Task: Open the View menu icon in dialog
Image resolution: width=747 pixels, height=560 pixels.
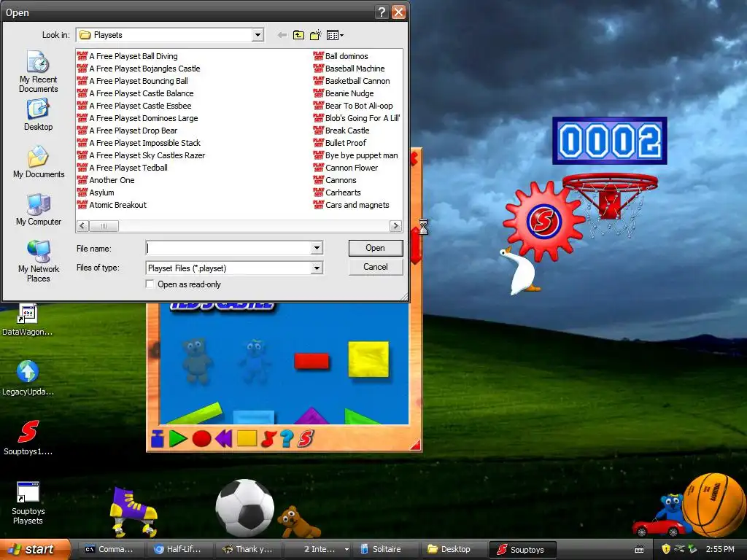Action: 335,35
